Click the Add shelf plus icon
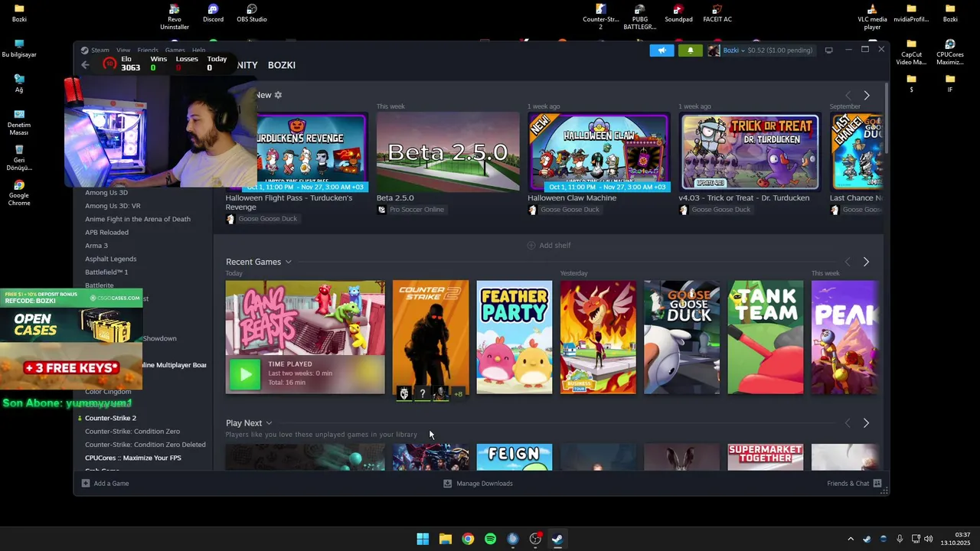980x551 pixels. coord(531,246)
